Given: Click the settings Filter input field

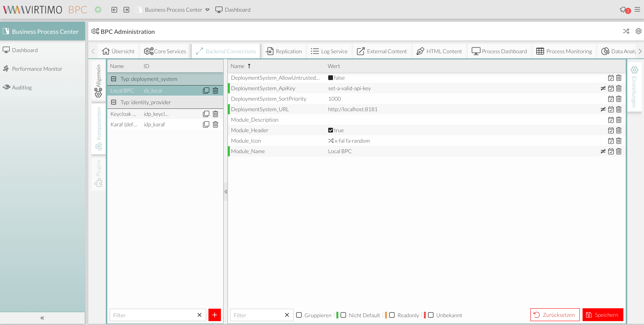Looking at the screenshot, I should [257, 315].
